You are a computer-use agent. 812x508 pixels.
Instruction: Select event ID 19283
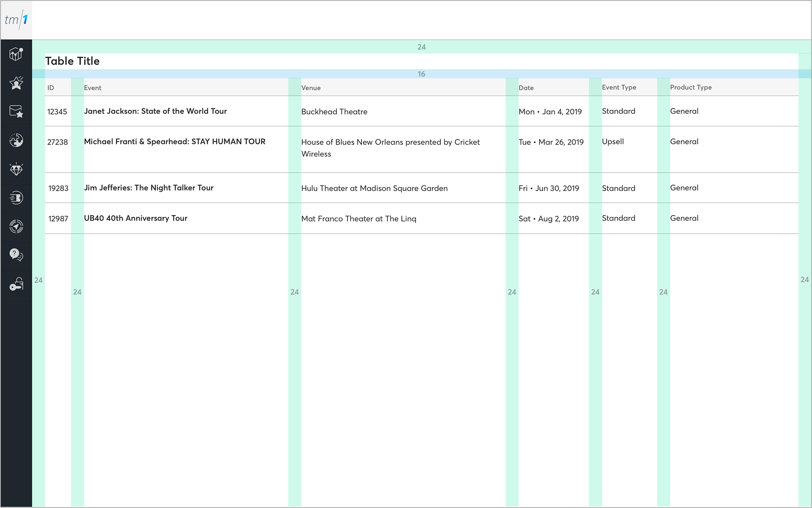pos(58,188)
